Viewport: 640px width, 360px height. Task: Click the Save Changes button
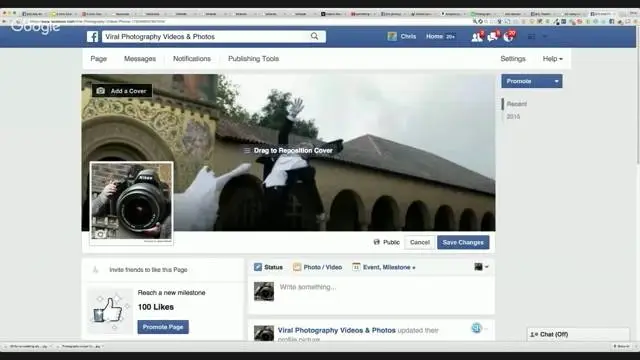click(463, 242)
